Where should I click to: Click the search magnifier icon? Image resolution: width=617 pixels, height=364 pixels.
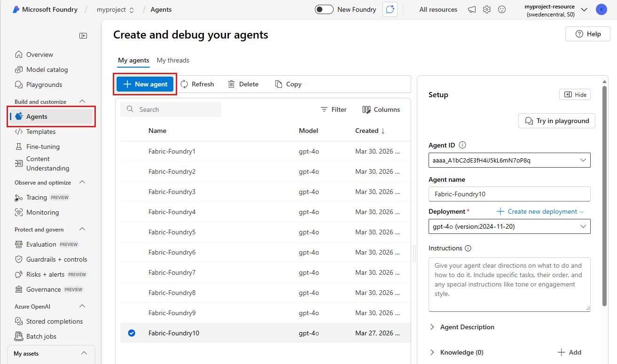pyautogui.click(x=131, y=109)
